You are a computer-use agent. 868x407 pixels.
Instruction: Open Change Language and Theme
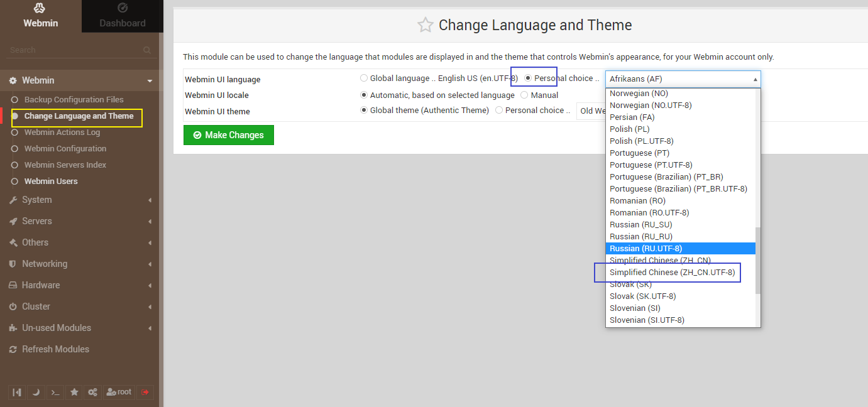pyautogui.click(x=79, y=116)
